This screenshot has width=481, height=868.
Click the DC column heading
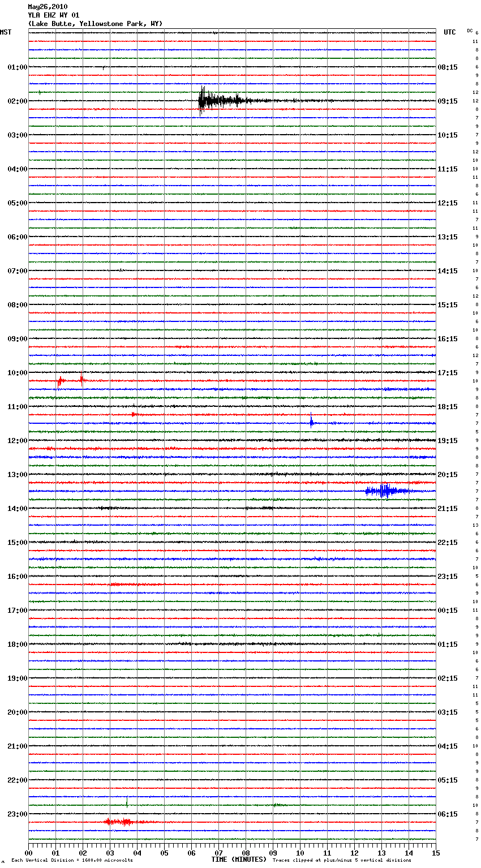click(470, 30)
